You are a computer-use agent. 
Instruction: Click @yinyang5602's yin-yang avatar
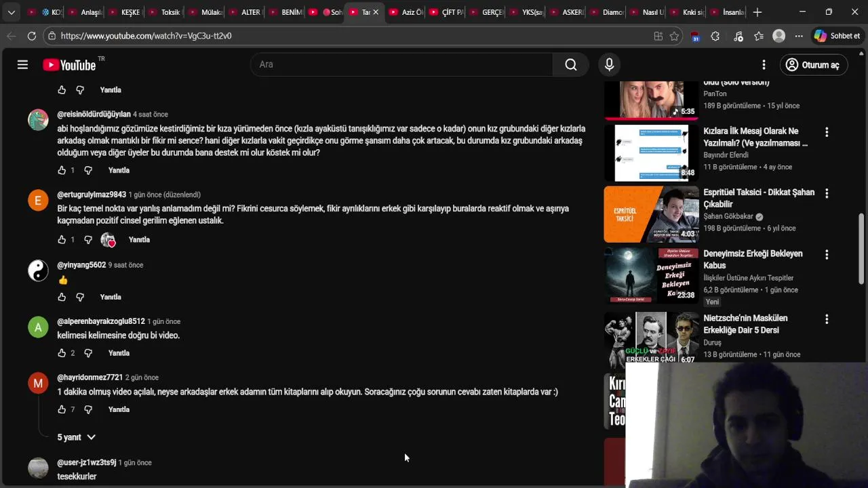point(38,270)
